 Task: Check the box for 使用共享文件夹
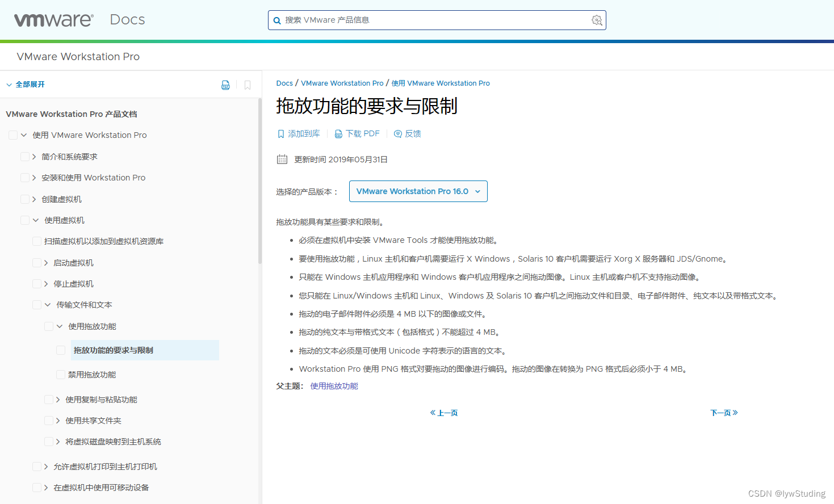click(49, 421)
